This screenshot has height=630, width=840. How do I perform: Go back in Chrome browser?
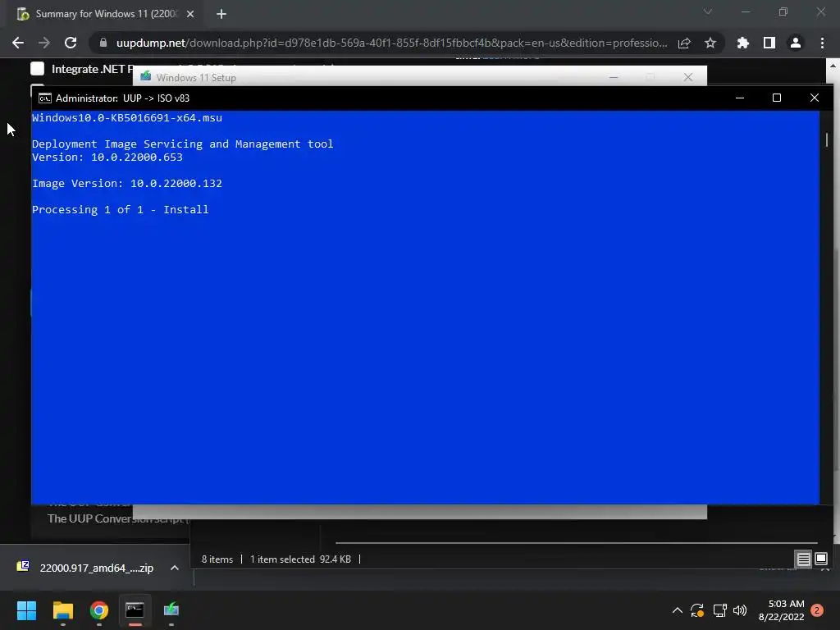pos(18,43)
